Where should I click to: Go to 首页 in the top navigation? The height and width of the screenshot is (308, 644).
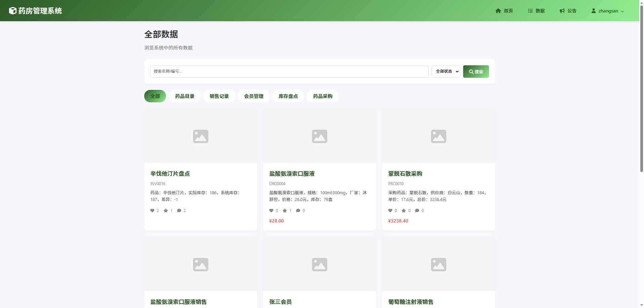coord(504,11)
